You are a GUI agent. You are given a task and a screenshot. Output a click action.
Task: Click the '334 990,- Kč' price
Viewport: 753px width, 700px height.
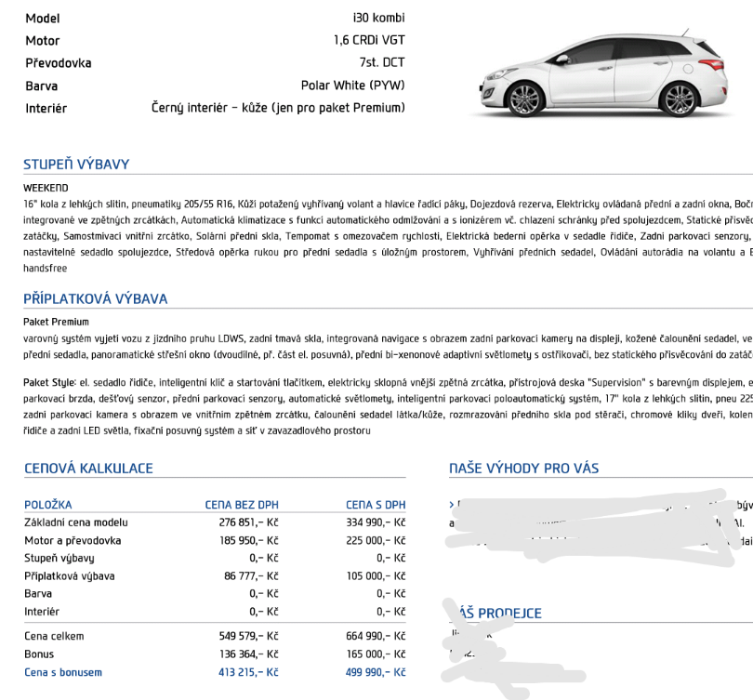[x=376, y=522]
